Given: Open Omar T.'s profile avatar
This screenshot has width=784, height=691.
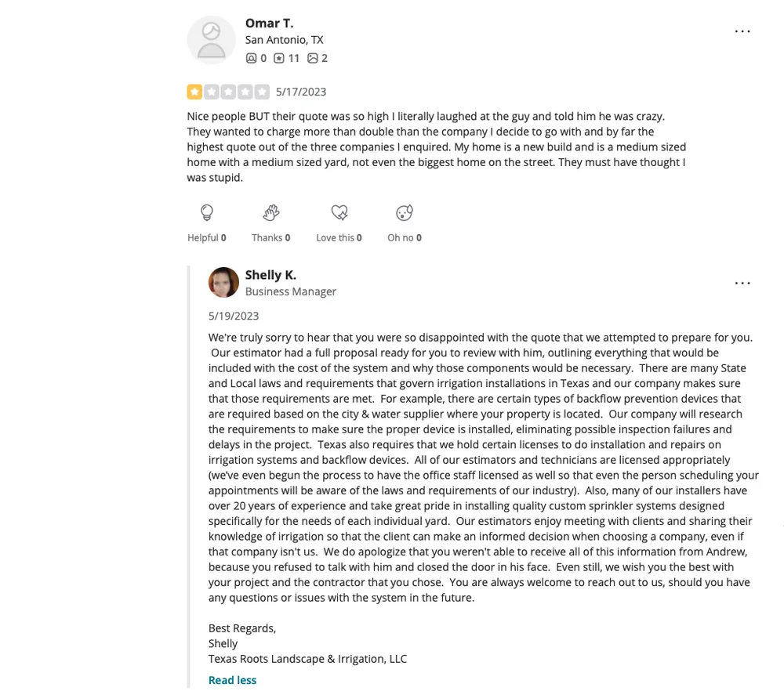Looking at the screenshot, I should click(x=211, y=39).
